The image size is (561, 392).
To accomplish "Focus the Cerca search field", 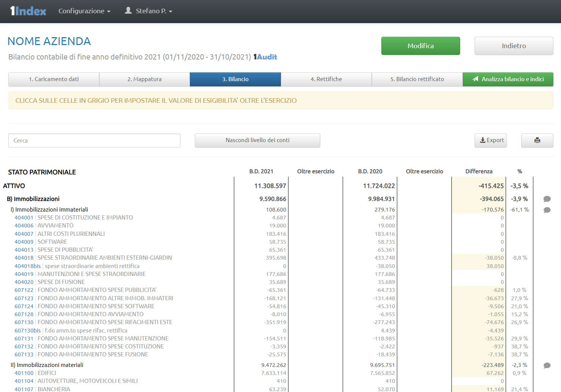I will [94, 140].
